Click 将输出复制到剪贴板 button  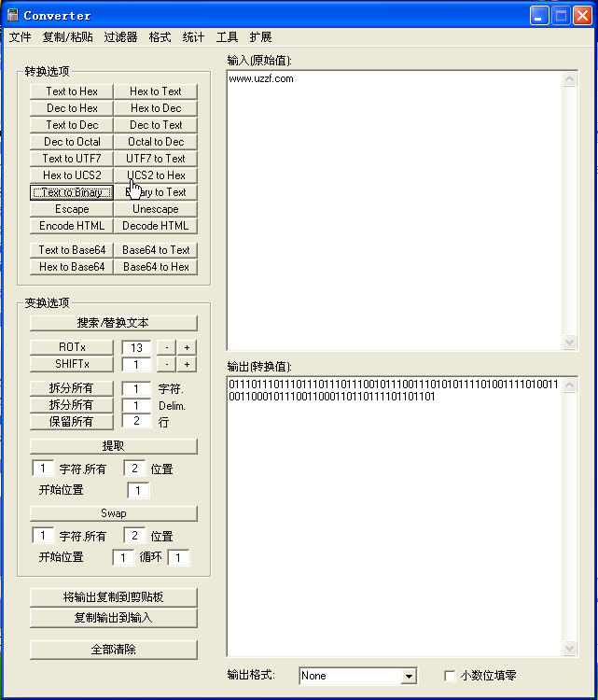coord(114,597)
